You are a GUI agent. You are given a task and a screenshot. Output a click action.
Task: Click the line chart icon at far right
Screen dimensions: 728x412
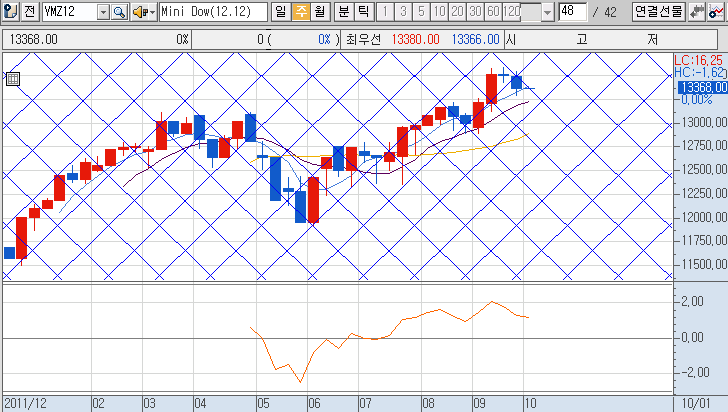point(716,12)
